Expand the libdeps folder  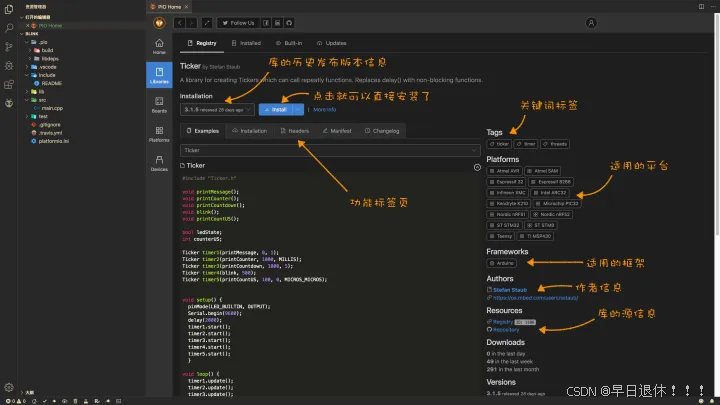[x=30, y=58]
